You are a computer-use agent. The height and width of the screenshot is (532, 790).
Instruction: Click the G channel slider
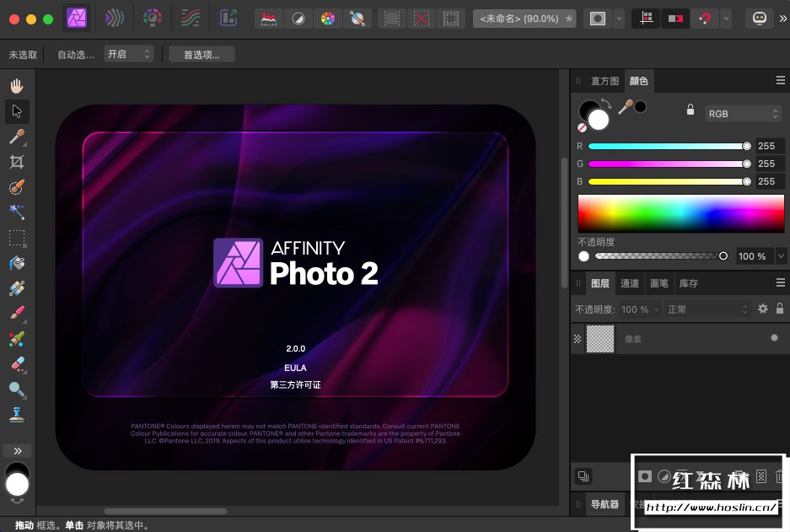point(670,164)
